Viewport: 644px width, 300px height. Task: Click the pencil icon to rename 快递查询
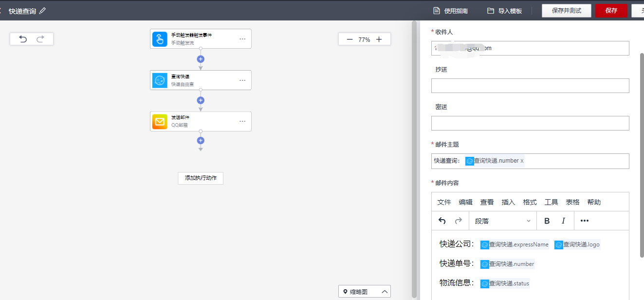[43, 10]
